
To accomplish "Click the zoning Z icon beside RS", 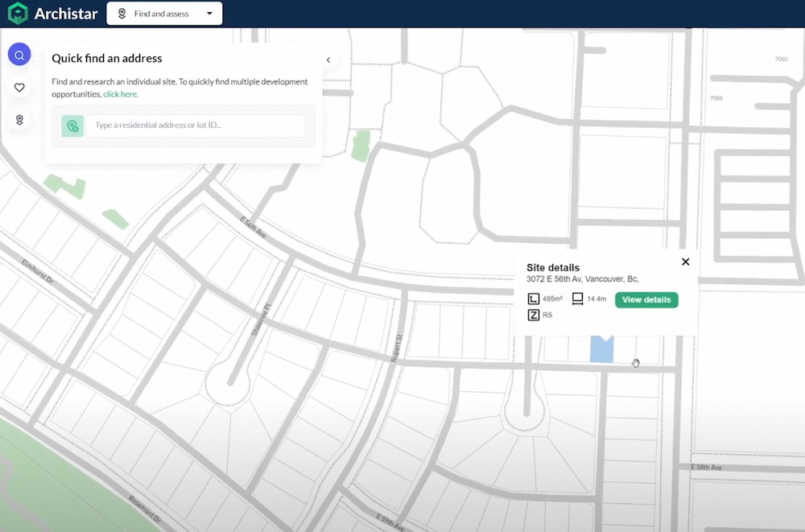I will click(x=534, y=315).
